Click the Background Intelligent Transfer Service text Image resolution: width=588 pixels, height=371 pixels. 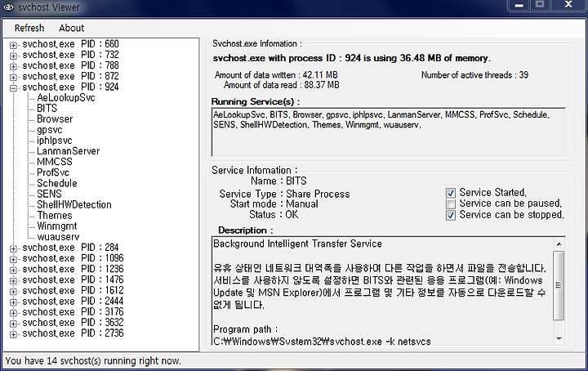click(298, 244)
